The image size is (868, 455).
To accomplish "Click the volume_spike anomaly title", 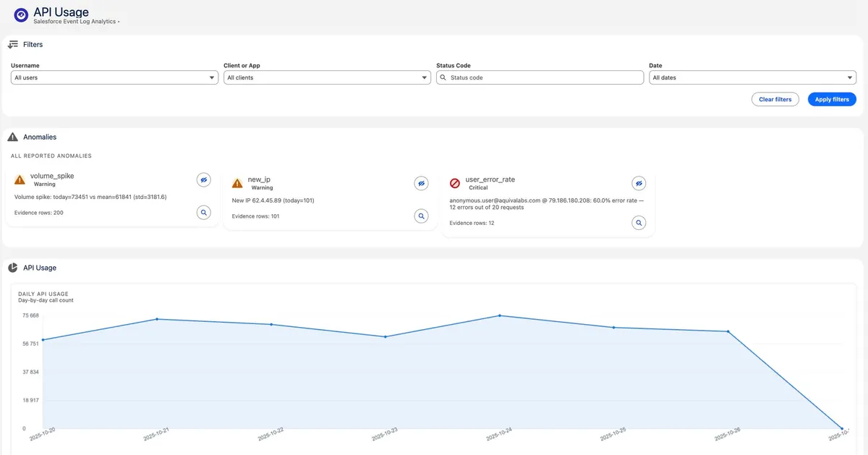I will pyautogui.click(x=52, y=176).
